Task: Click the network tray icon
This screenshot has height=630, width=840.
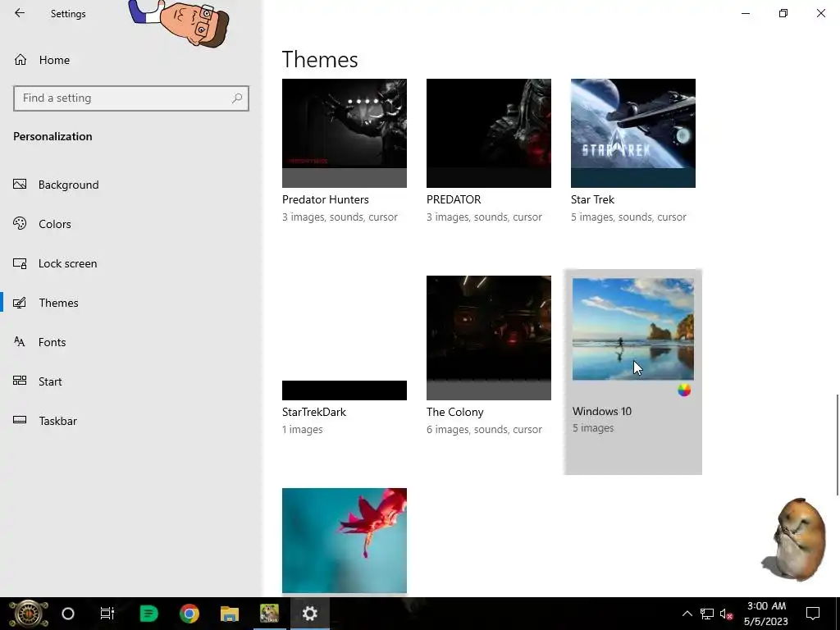Action: (706, 614)
